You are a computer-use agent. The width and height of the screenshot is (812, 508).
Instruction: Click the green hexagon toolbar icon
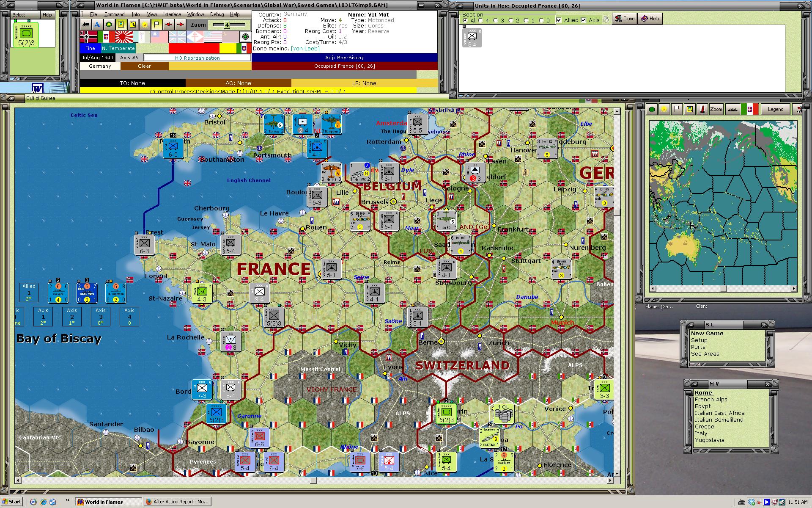click(109, 25)
